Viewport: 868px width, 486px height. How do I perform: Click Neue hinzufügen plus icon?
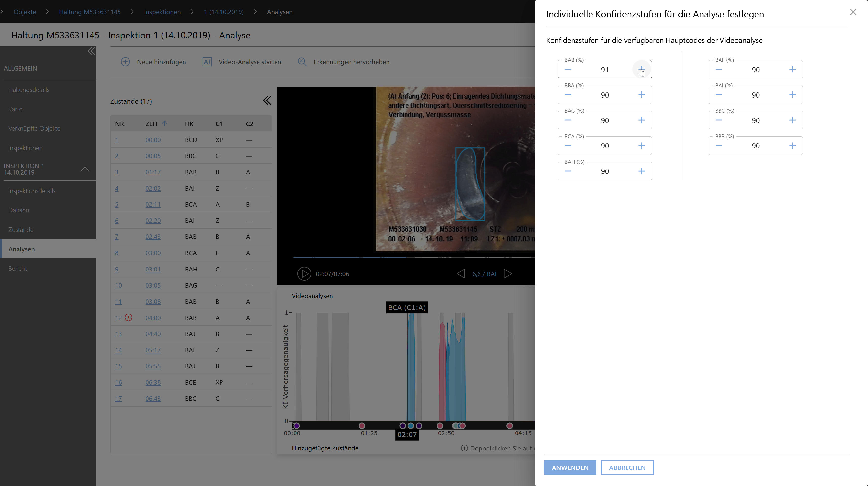coord(125,62)
